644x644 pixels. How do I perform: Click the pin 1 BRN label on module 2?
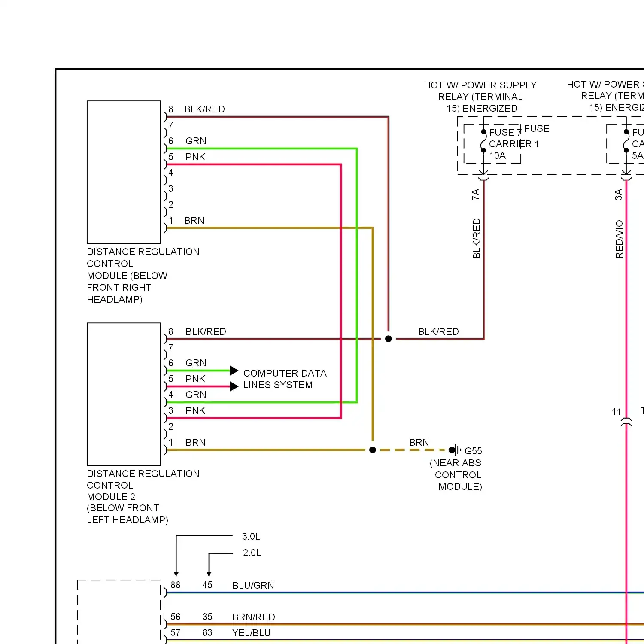tap(195, 443)
